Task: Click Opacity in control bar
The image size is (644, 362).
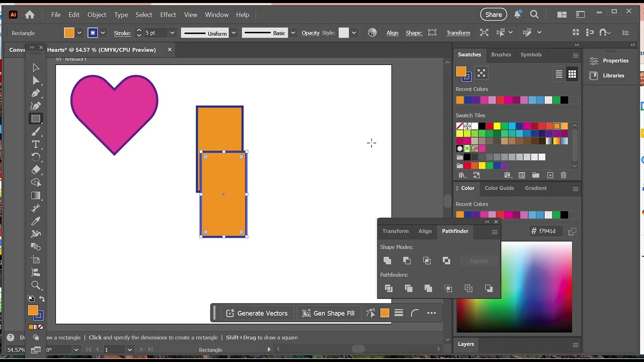Action: click(x=310, y=33)
